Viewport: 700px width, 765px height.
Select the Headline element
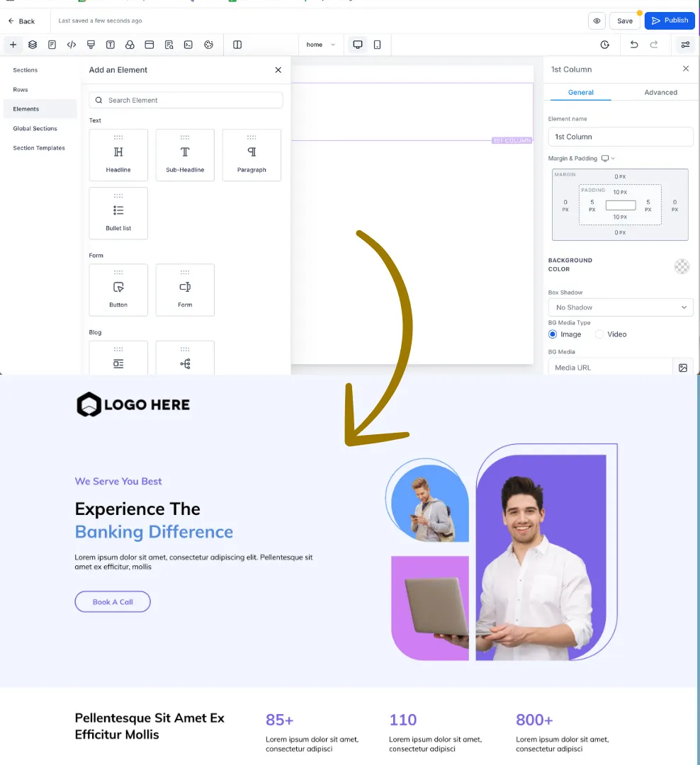point(118,155)
